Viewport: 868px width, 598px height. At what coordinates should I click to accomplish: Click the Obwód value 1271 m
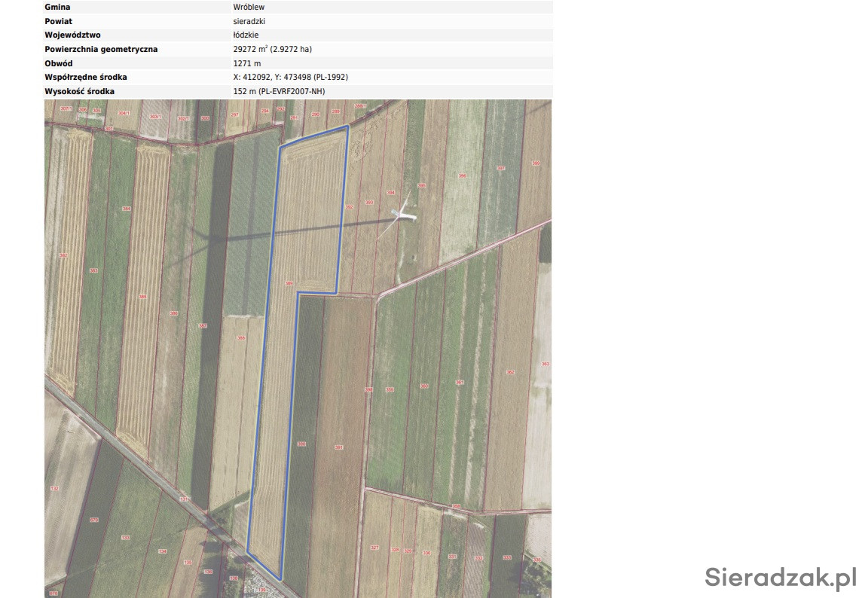point(247,63)
